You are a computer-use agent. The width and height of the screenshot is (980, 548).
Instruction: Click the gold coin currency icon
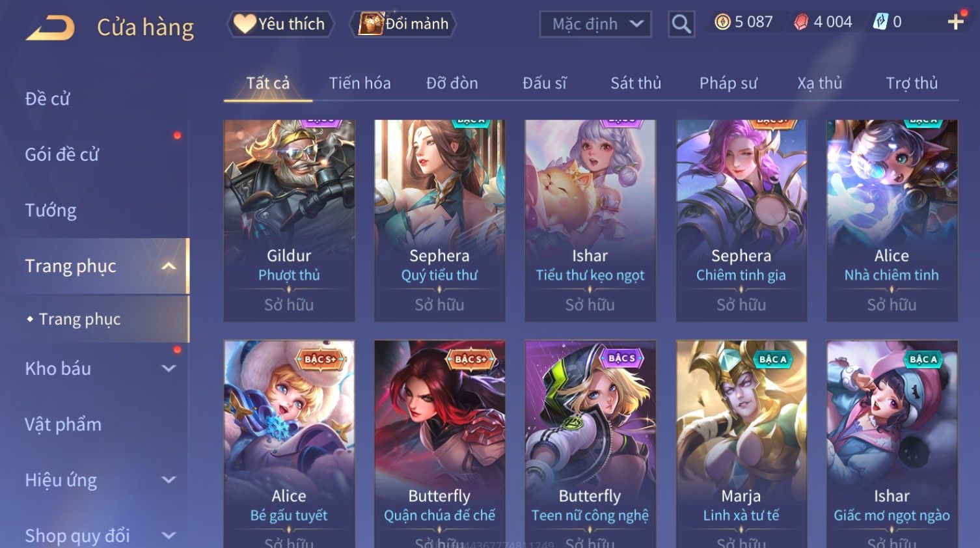click(722, 22)
